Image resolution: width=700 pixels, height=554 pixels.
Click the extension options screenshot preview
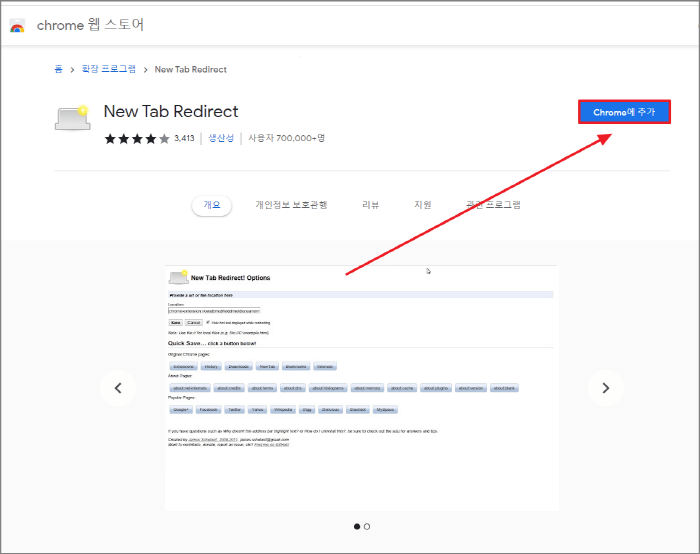(x=362, y=388)
